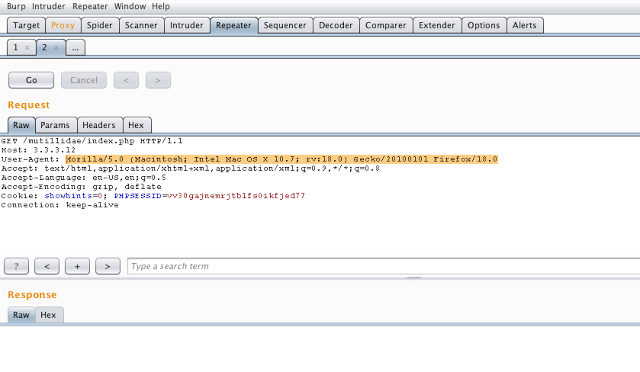Switch to the Sequencer tab

pos(285,25)
